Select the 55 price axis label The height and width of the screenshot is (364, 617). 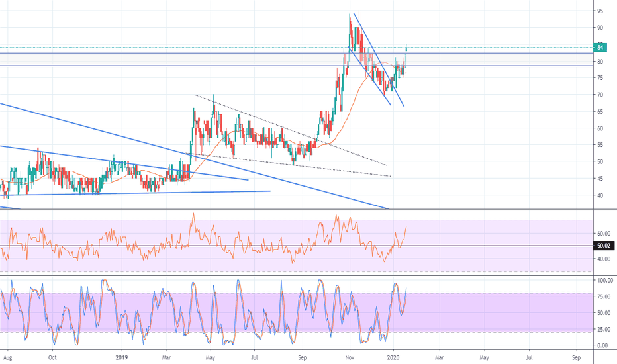click(600, 145)
